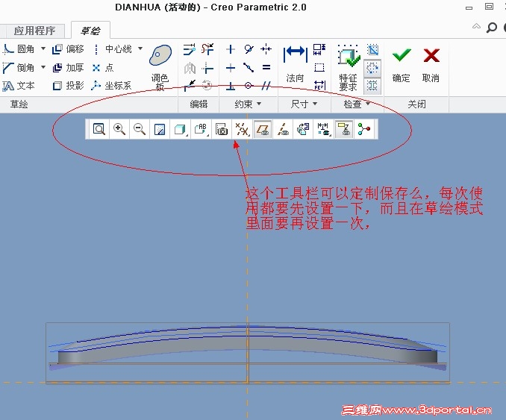Open the AB annotation box dropdown

[x=201, y=129]
